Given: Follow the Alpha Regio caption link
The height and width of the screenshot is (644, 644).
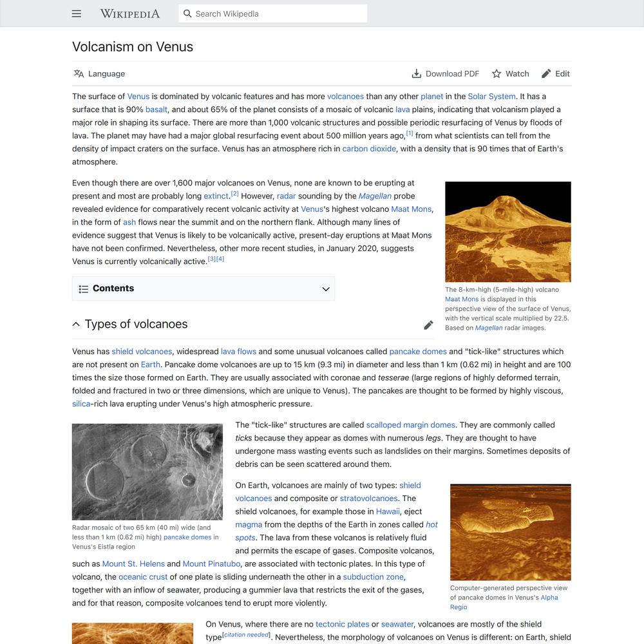Looking at the screenshot, I should tap(549, 598).
